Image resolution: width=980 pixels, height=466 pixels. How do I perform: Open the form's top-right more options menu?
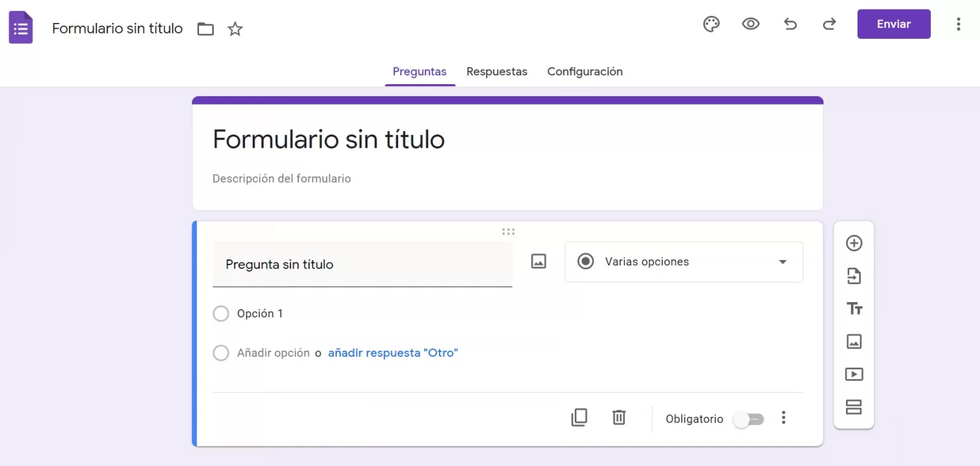point(958,24)
